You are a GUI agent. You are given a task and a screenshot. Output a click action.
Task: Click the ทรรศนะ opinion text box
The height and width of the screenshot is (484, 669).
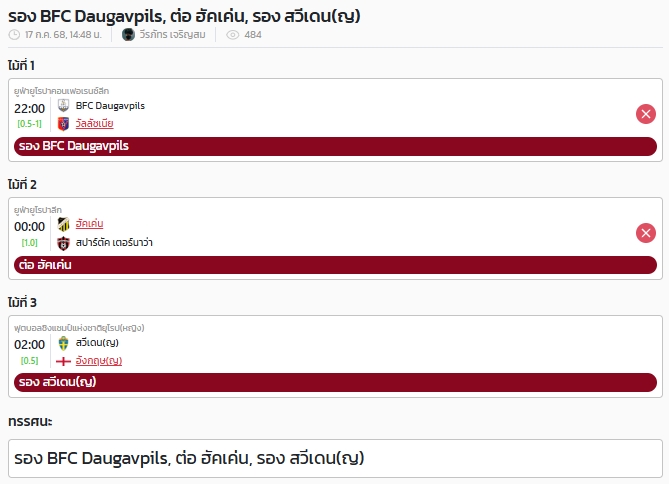pyautogui.click(x=335, y=458)
